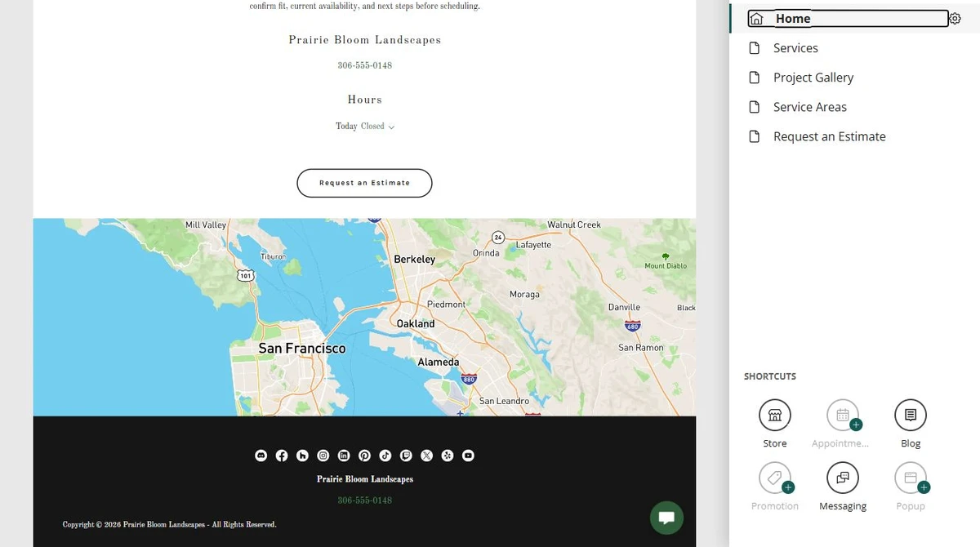Open the Yelp social icon in footer
This screenshot has width=980, height=547.
(x=448, y=456)
